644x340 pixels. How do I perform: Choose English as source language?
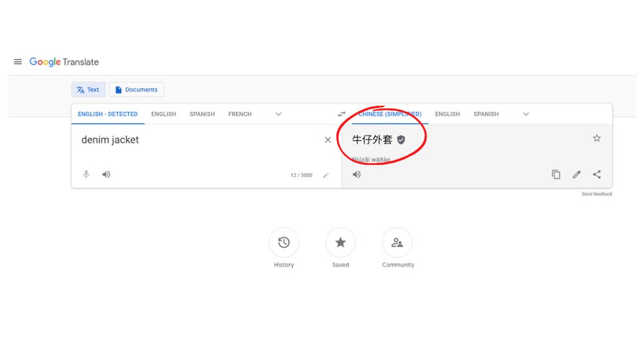pyautogui.click(x=164, y=114)
